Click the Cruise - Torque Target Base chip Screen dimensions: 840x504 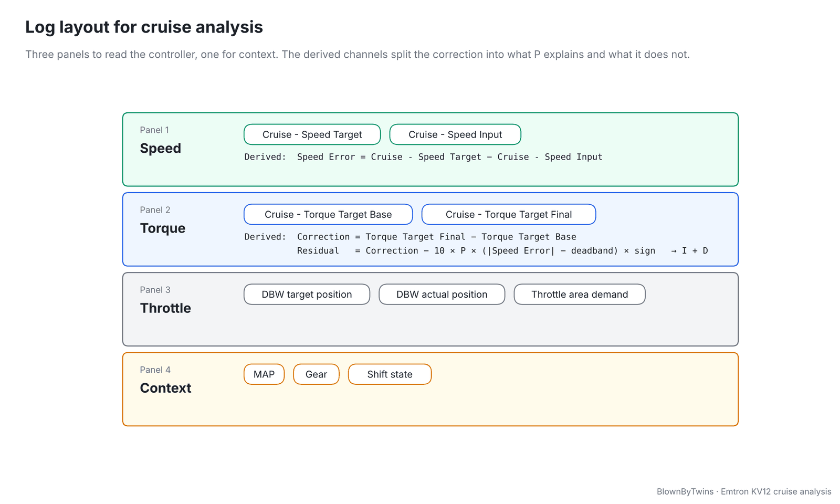point(328,214)
